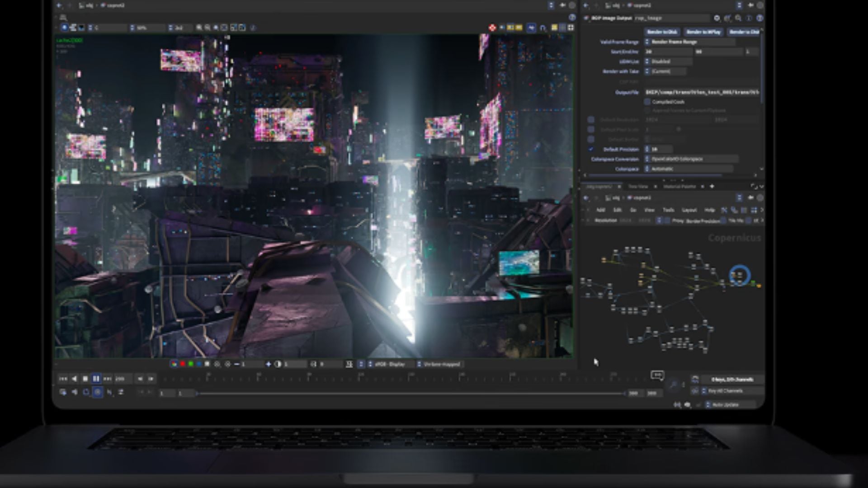Click the play backward button
The image size is (868, 488).
pos(74,379)
